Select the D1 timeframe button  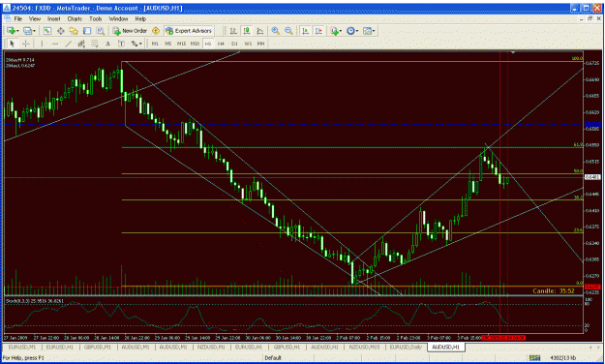(234, 44)
